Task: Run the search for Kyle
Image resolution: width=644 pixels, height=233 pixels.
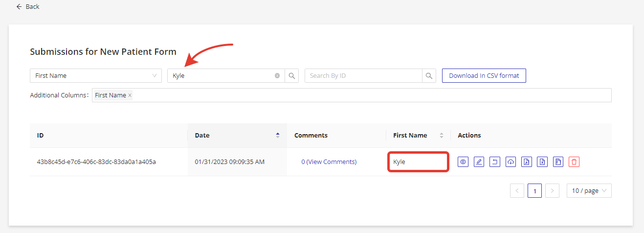Action: point(292,76)
